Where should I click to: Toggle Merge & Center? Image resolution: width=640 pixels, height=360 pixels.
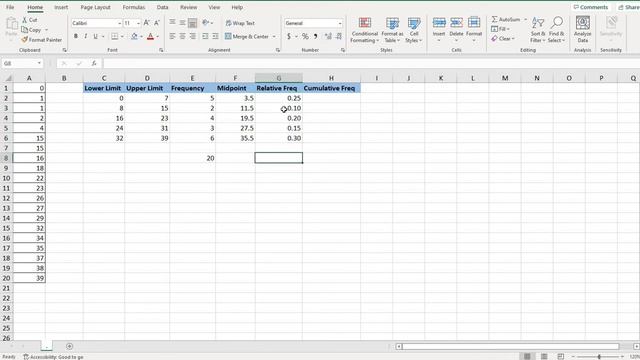(x=247, y=36)
